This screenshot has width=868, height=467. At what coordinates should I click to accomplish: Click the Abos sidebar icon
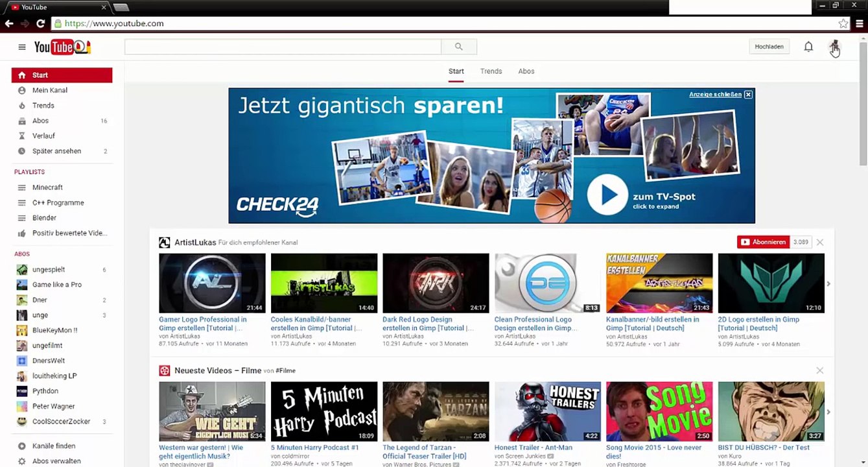click(22, 121)
